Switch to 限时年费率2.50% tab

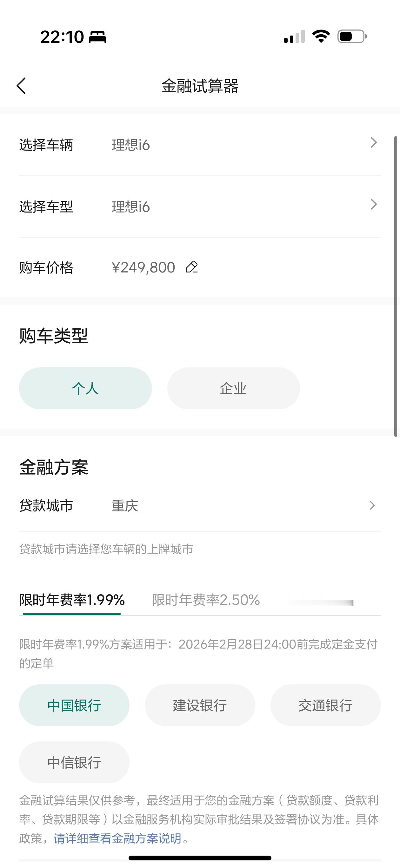coord(206,600)
